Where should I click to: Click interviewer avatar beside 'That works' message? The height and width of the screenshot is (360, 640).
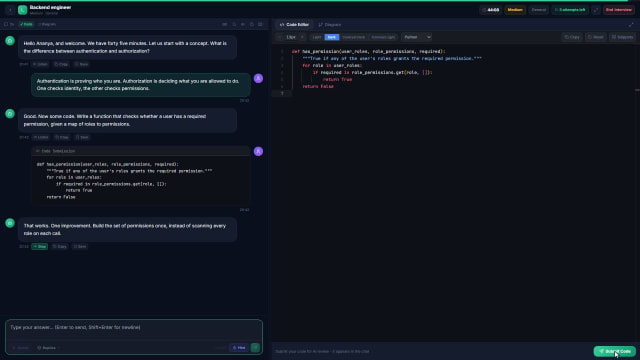click(10, 223)
